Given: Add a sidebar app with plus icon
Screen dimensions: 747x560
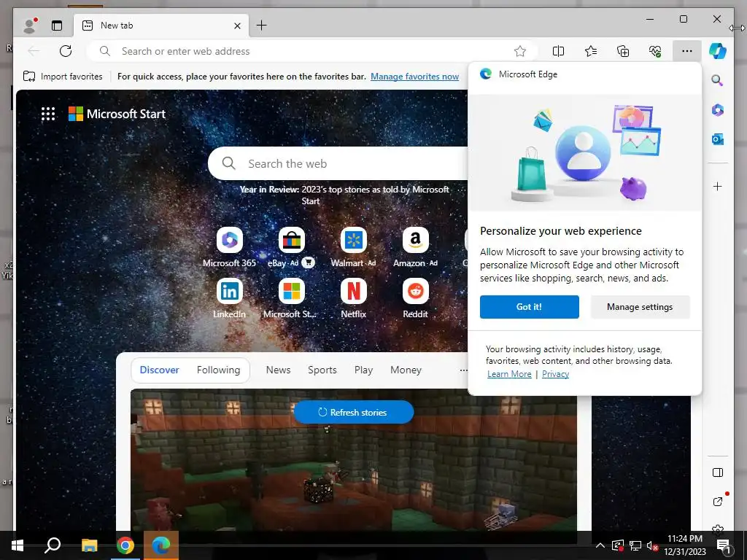Looking at the screenshot, I should click(x=718, y=186).
